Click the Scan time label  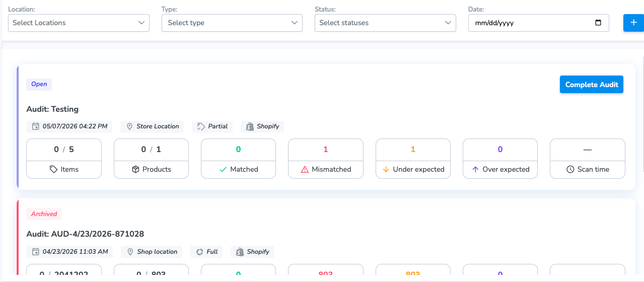click(x=593, y=170)
